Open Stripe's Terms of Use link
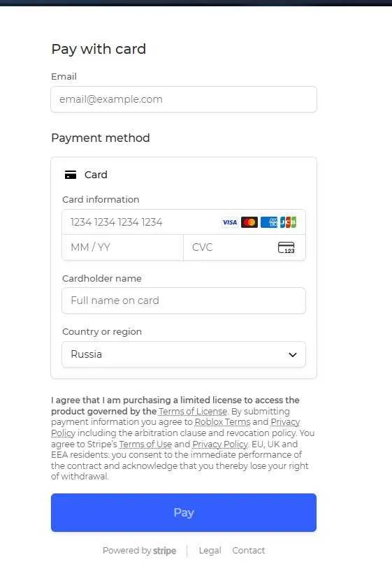Image resolution: width=392 pixels, height=564 pixels. pos(145,444)
